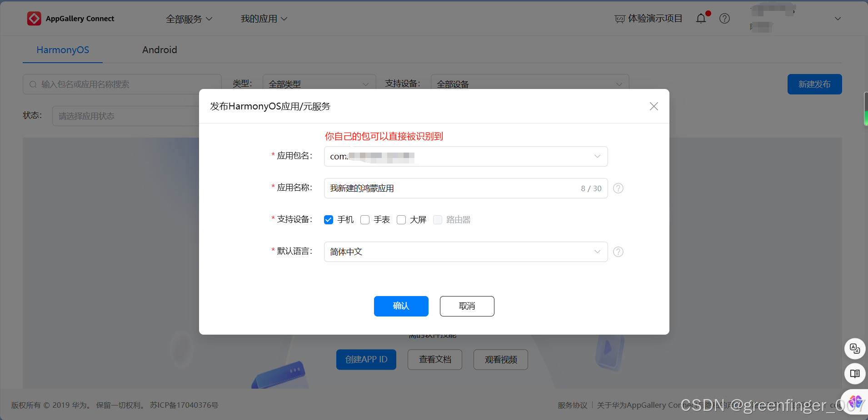Screen dimensions: 868x420
Task: Expand the 全部服务 menu
Action: [189, 19]
